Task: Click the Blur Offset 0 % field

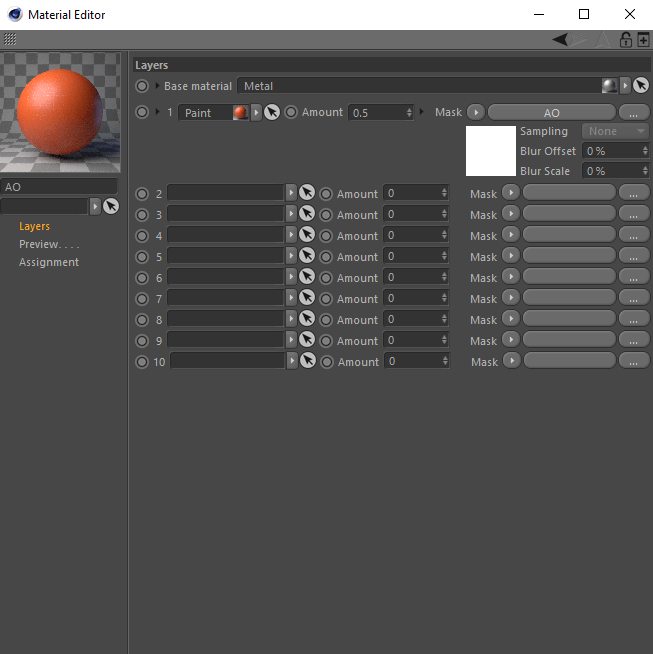Action: [615, 151]
